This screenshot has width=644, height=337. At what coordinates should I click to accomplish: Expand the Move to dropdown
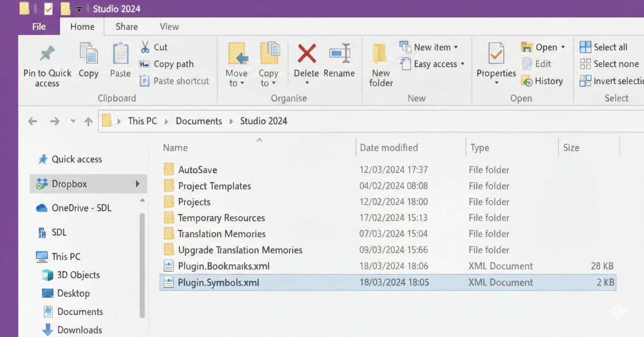[x=236, y=83]
